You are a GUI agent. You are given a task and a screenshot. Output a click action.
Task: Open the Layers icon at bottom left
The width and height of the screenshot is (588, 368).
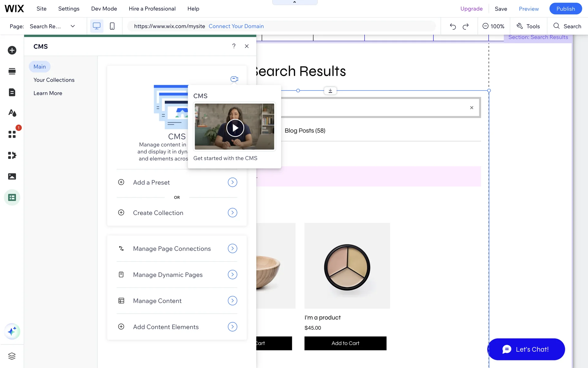point(12,356)
